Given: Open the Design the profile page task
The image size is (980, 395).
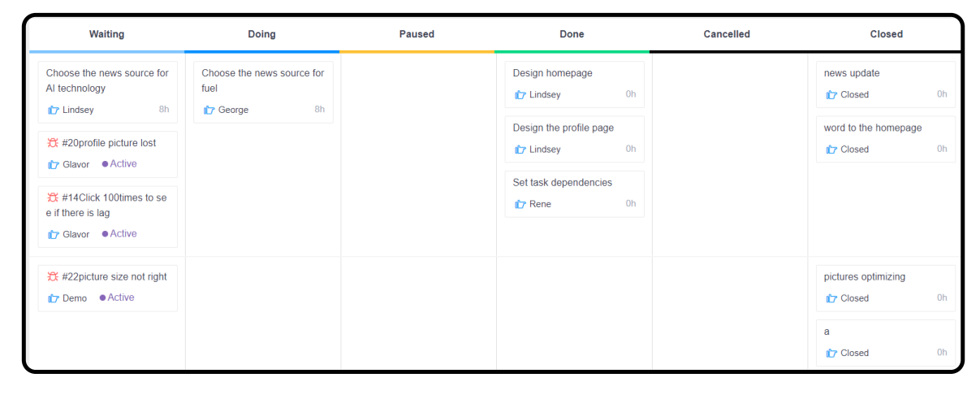Looking at the screenshot, I should click(563, 128).
